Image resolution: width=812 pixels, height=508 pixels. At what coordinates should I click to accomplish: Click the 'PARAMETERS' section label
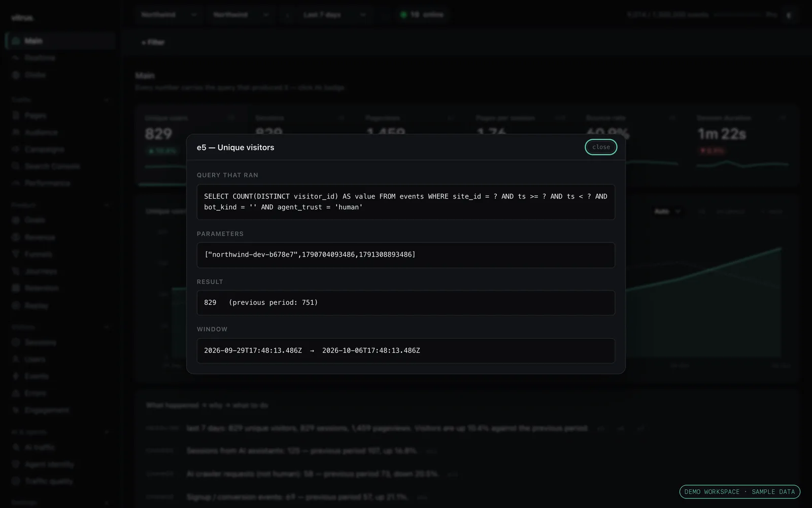[x=220, y=234]
